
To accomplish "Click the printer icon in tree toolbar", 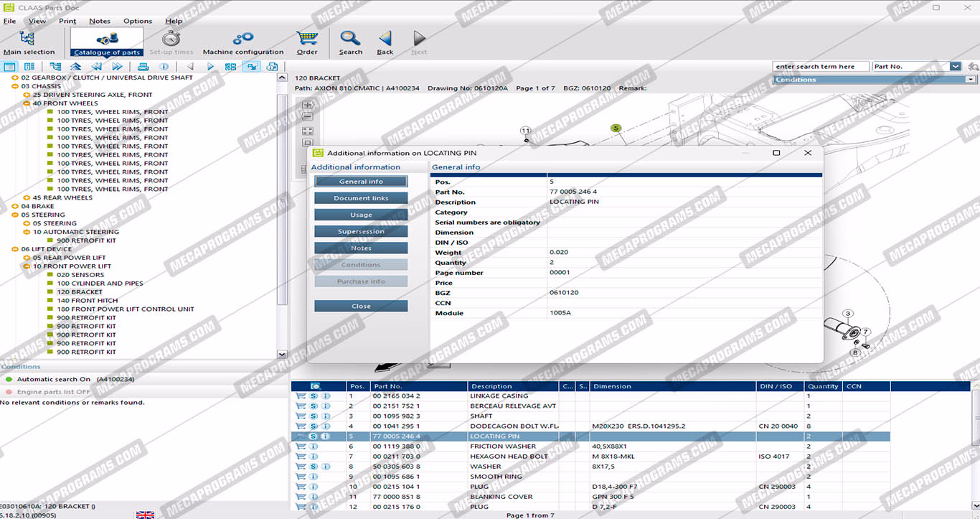I will (x=143, y=67).
